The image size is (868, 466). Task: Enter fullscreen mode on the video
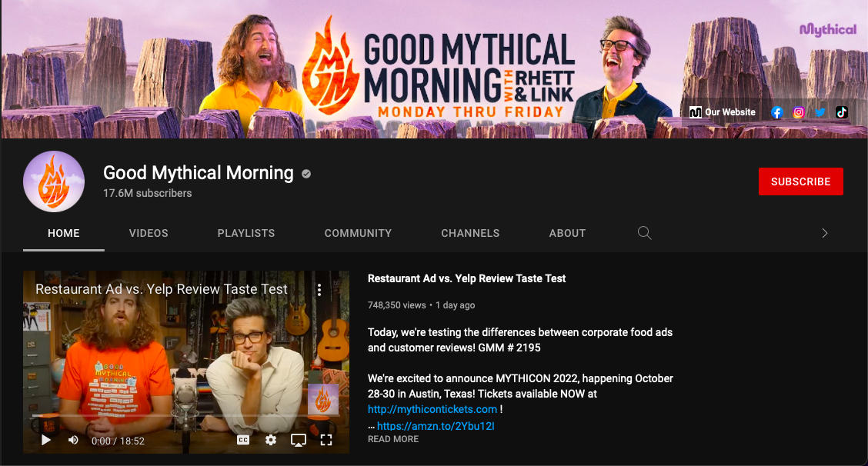click(326, 440)
